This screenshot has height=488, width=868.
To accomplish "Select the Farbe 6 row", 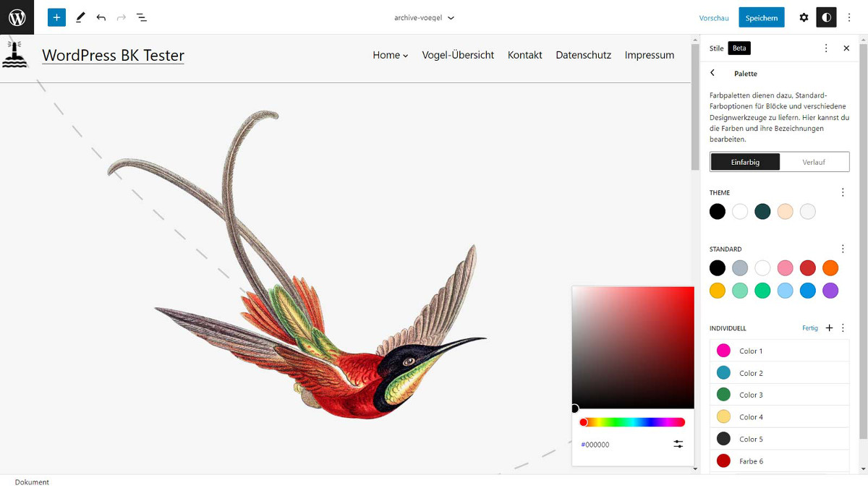I will (780, 461).
